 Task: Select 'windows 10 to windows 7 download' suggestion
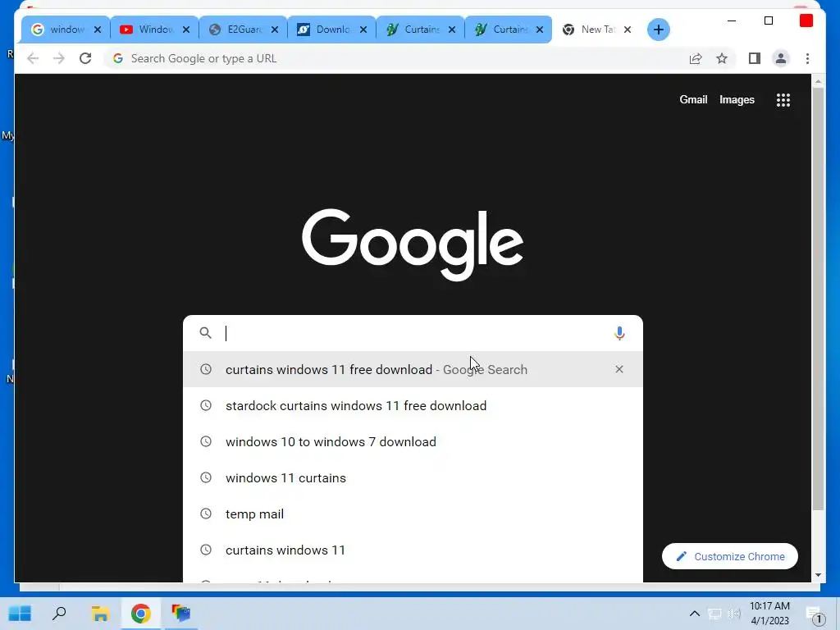click(x=413, y=441)
